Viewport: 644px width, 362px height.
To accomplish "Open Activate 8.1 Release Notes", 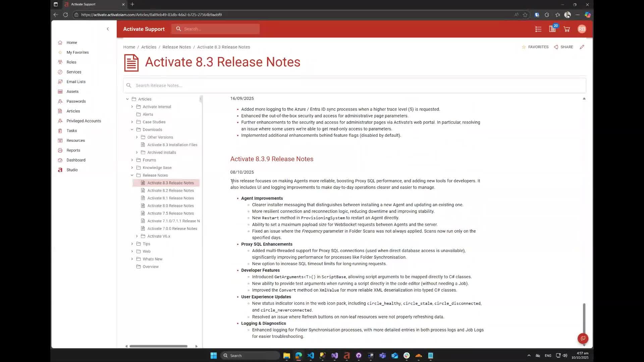I will pos(170,198).
